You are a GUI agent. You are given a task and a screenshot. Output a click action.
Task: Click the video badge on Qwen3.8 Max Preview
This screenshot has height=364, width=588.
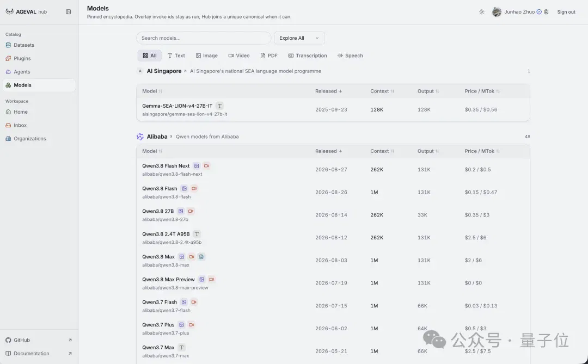point(211,279)
